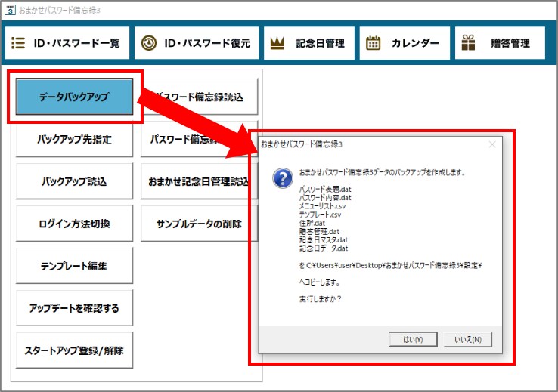The width and height of the screenshot is (558, 392).
Task: Click the バックアップ読込 button
Action: pos(74,181)
